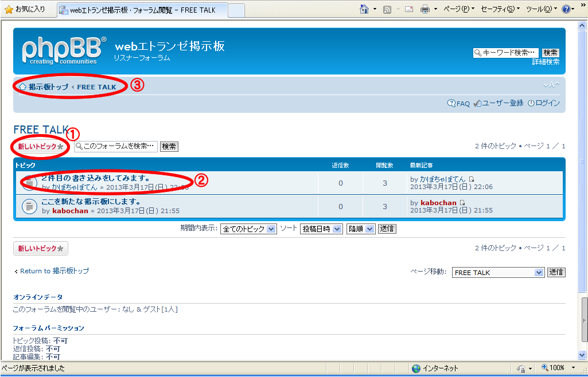Click the このフォーラムを検索 input field
Screen dimensions: 588x377
[x=116, y=146]
